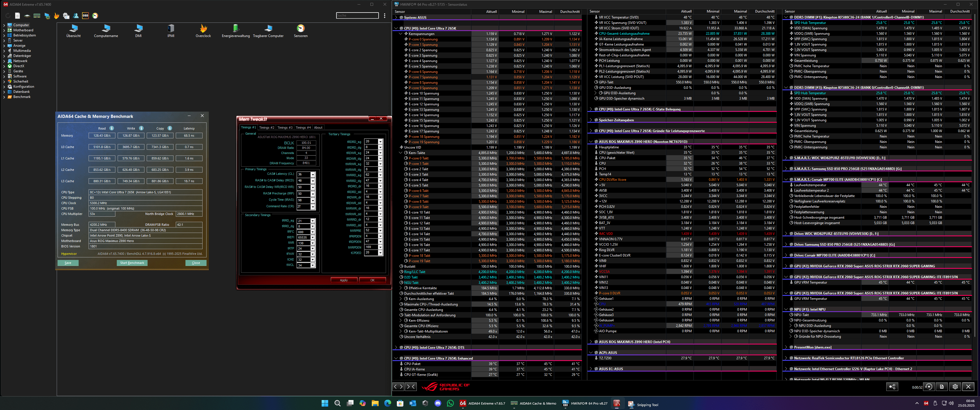Click the HWiNFO left-right arrows expand button
The height and width of the screenshot is (410, 980).
398,386
